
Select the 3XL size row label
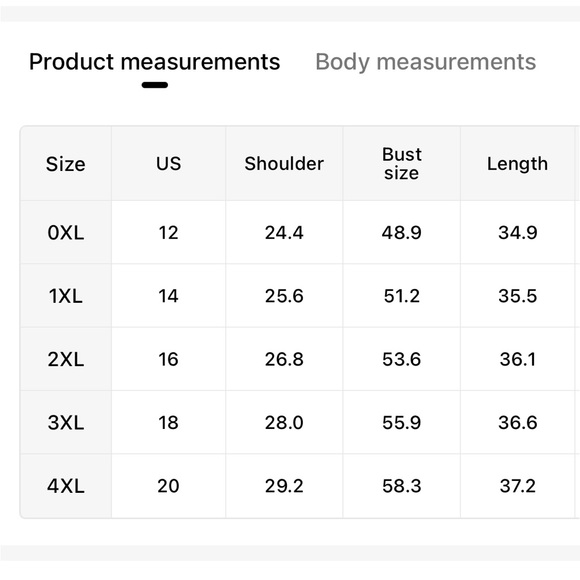(66, 422)
